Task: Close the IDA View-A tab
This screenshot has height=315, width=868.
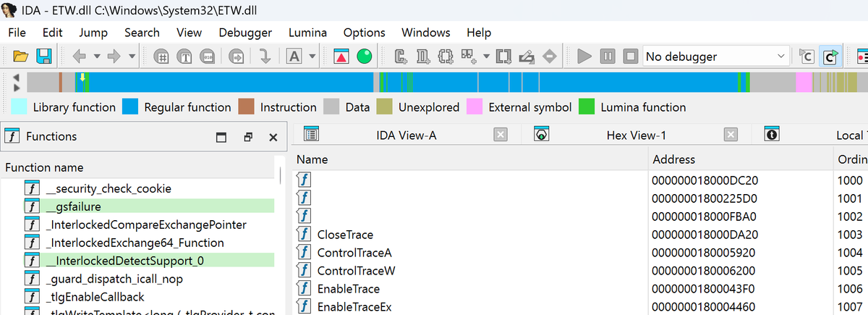Action: tap(500, 134)
